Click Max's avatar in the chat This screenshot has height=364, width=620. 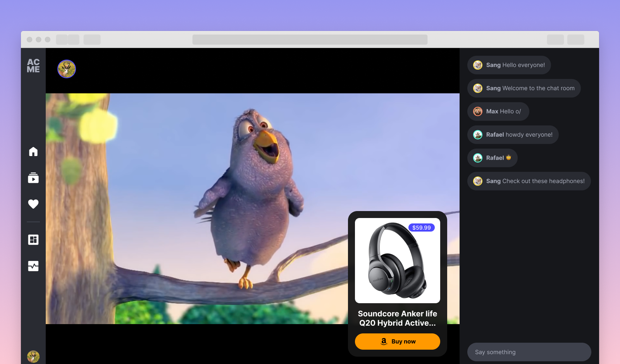(478, 112)
